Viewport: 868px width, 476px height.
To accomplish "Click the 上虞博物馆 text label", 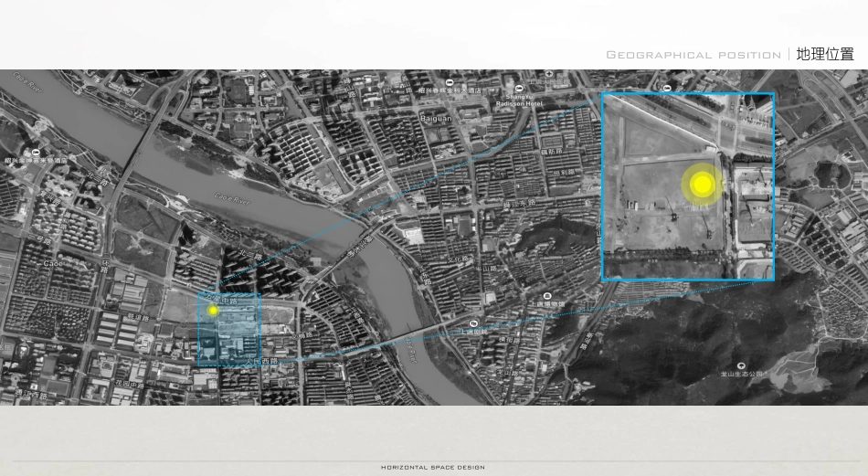I will [547, 305].
